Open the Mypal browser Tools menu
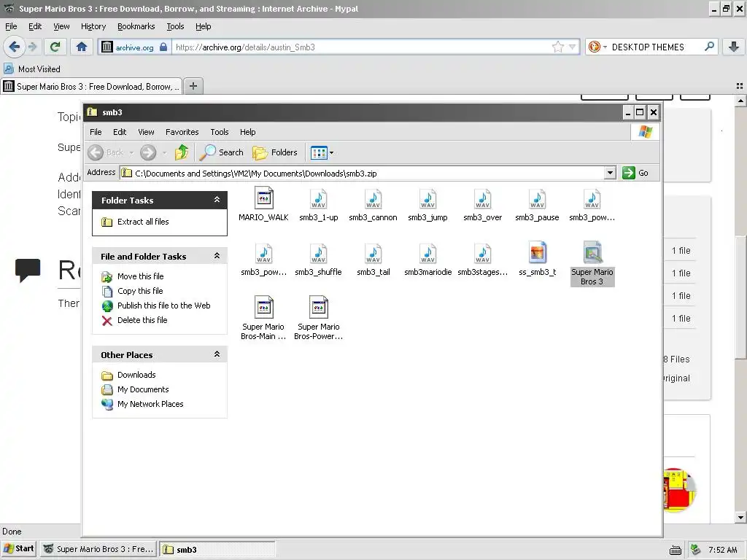Screen dimensions: 747x560 pos(175,26)
